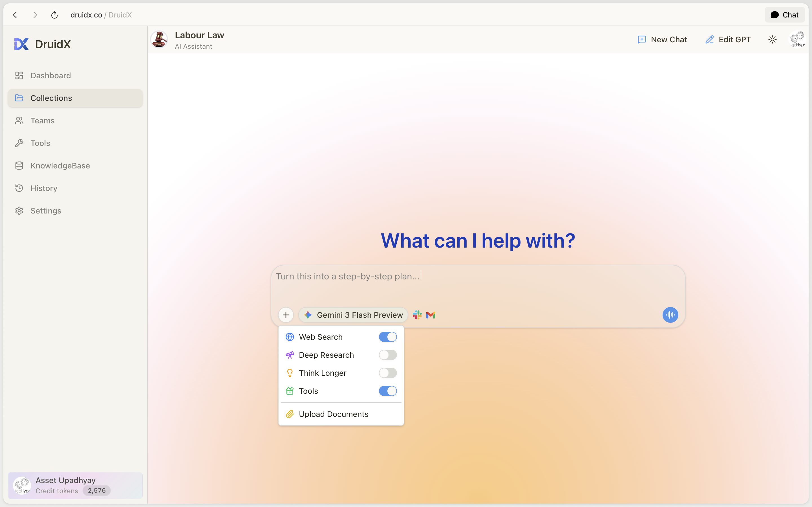
Task: Turn on Think Longer toggle
Action: [x=388, y=373]
